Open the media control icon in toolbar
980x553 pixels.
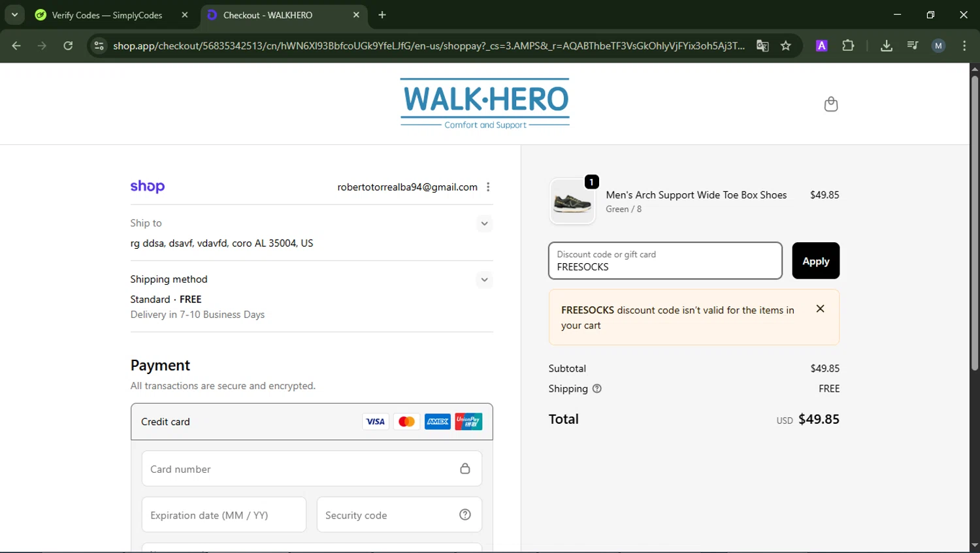tap(913, 46)
